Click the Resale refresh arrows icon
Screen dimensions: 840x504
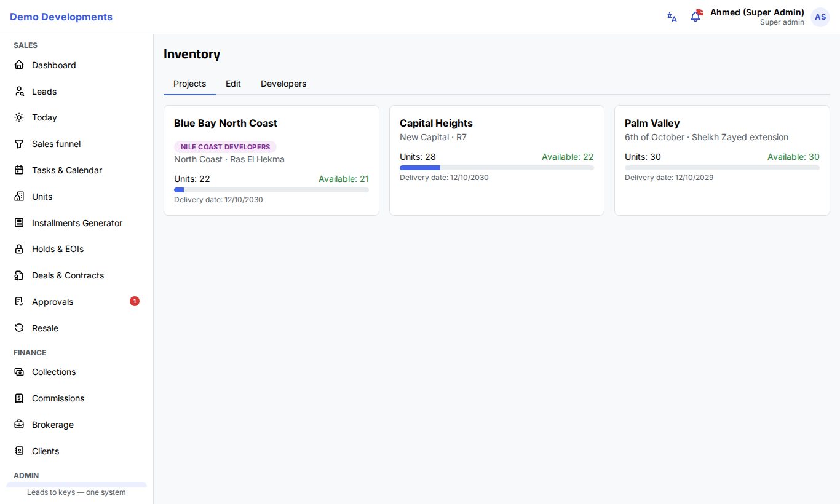coord(19,328)
